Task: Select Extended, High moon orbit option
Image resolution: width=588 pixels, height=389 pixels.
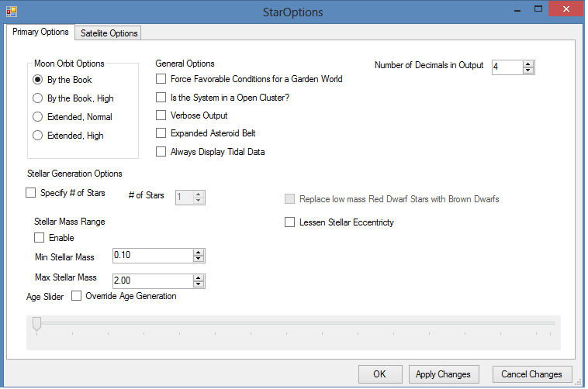Action: click(x=38, y=136)
